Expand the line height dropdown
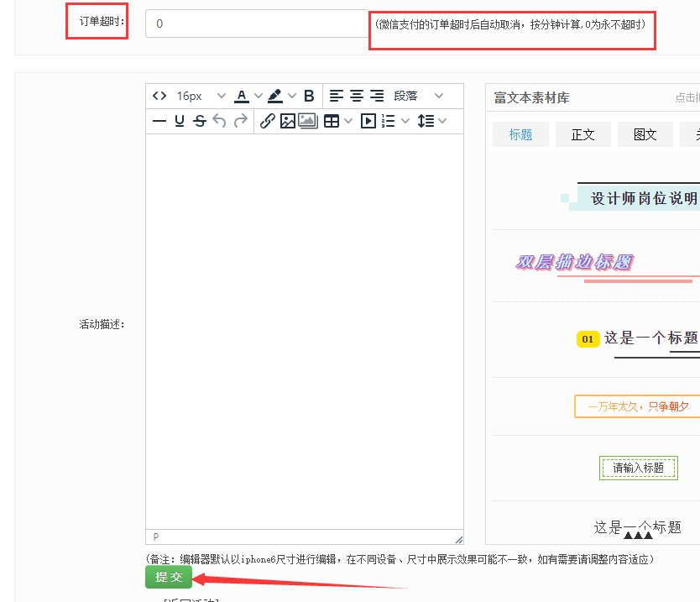700x602 pixels. [x=442, y=121]
